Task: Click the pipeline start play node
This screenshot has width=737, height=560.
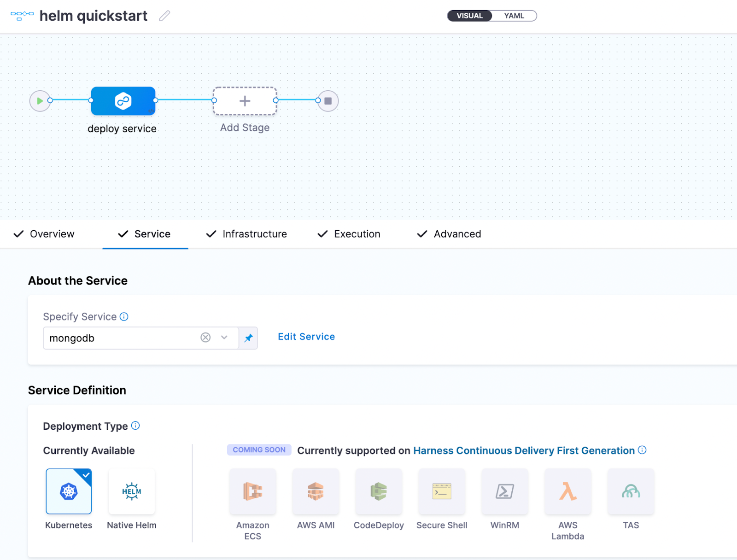Action: click(x=40, y=101)
